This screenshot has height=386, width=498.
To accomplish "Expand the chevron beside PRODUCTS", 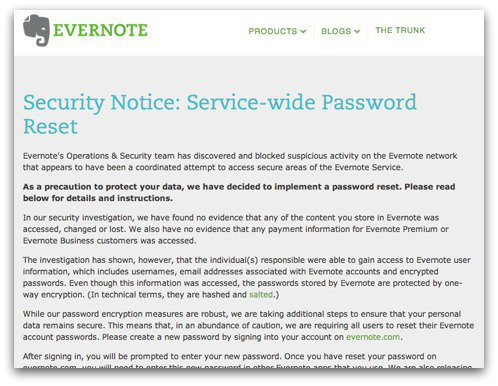I will point(303,31).
